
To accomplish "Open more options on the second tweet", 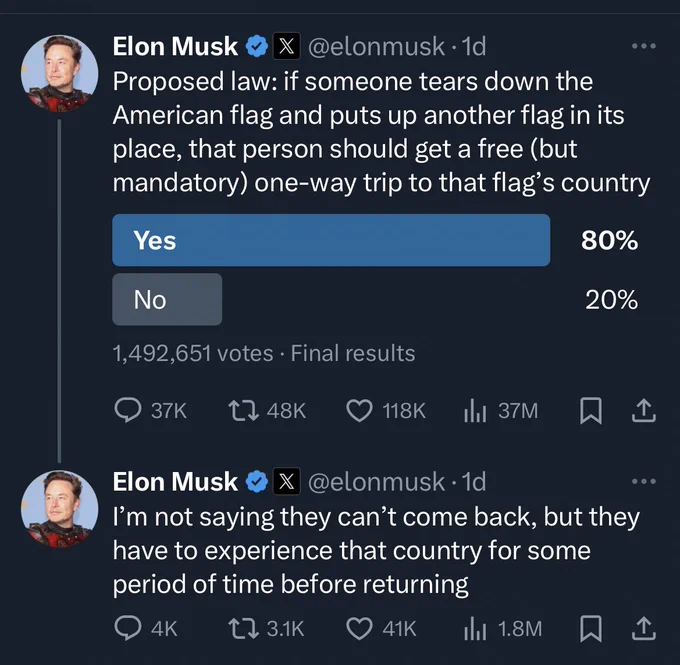I will click(644, 481).
